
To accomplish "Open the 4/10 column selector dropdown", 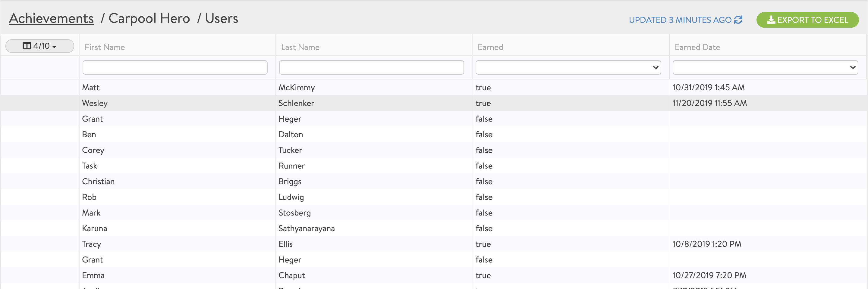I will (x=40, y=46).
